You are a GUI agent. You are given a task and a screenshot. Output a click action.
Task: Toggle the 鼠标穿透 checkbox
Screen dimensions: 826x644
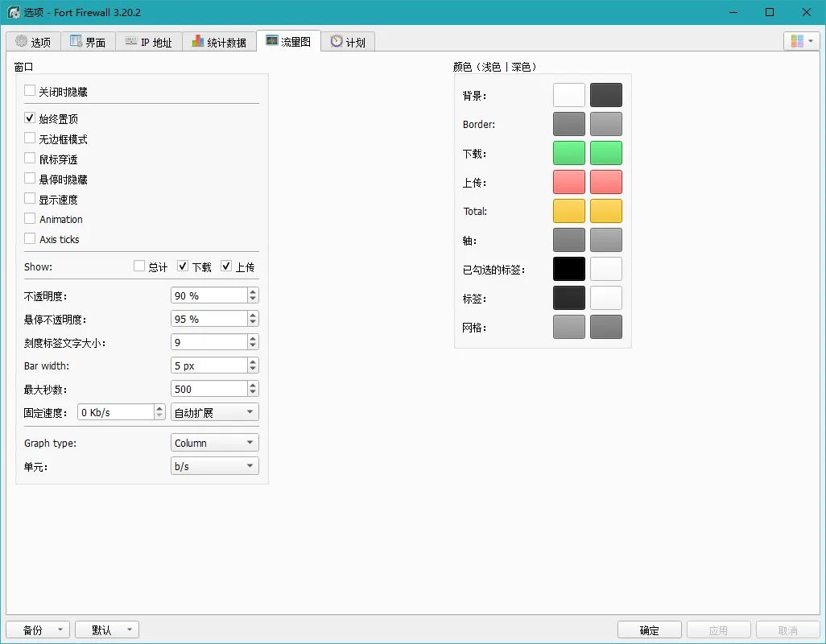pyautogui.click(x=30, y=158)
